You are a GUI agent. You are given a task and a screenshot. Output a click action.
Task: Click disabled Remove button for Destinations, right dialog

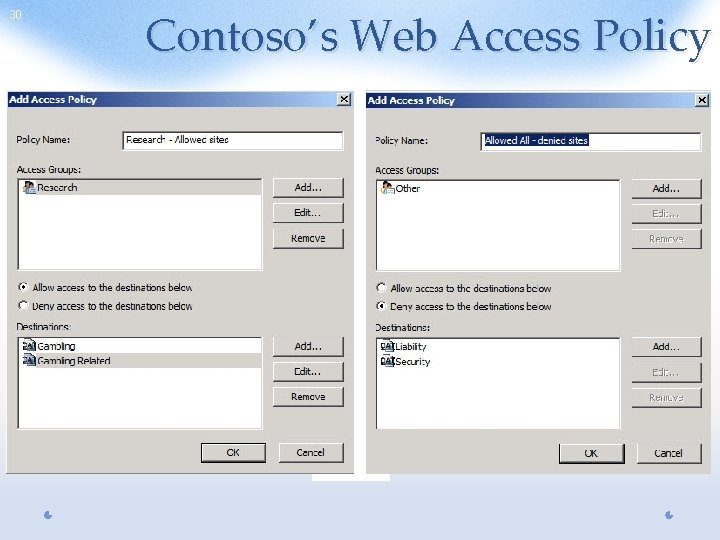[x=666, y=398]
